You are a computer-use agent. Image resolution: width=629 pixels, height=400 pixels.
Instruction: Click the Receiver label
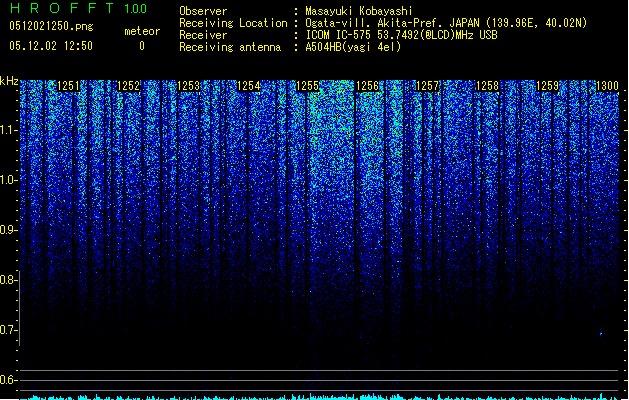pos(203,35)
